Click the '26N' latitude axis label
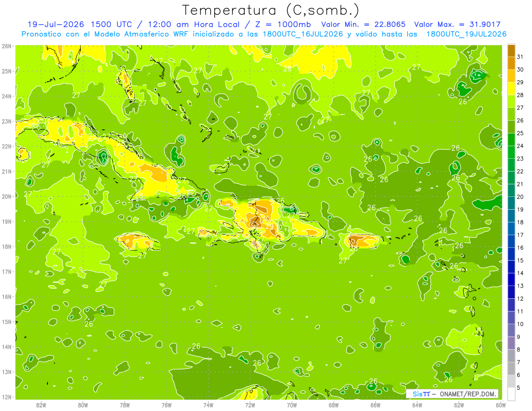 7,46
